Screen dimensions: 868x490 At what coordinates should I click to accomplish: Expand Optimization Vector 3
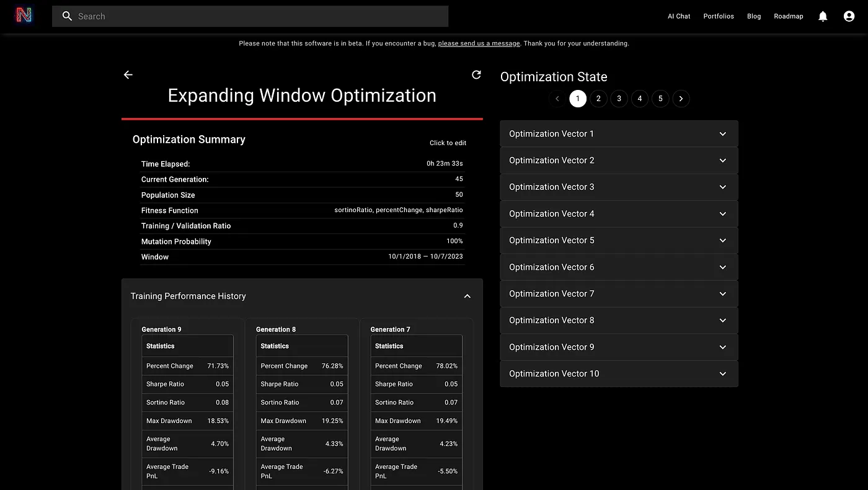(619, 187)
